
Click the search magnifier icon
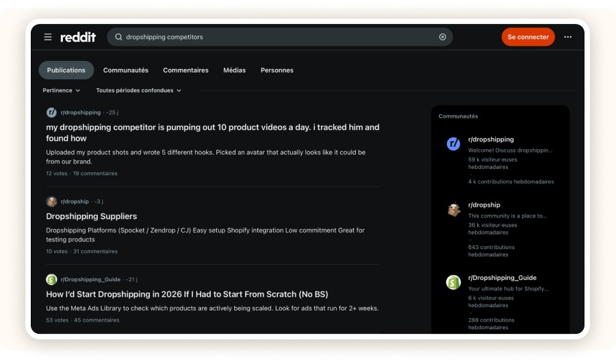(x=118, y=37)
